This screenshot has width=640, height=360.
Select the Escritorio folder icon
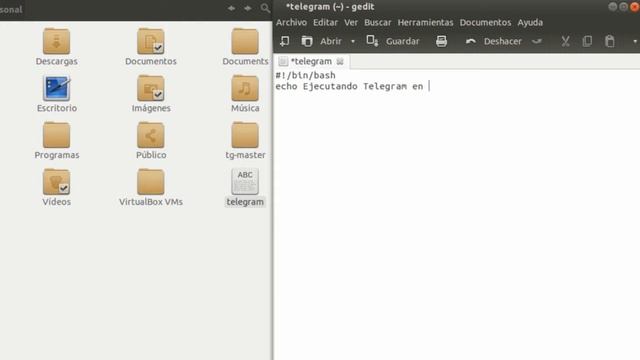tap(56, 88)
